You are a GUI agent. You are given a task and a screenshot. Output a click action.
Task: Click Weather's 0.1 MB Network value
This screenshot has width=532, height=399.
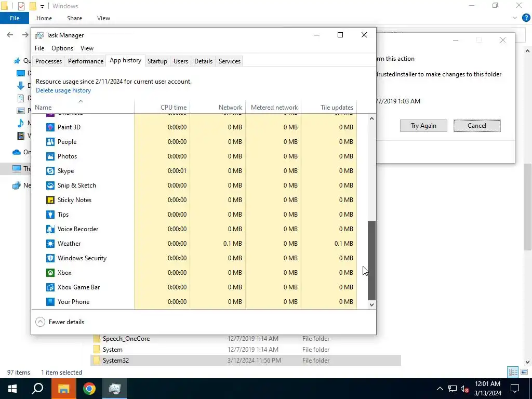(x=232, y=244)
